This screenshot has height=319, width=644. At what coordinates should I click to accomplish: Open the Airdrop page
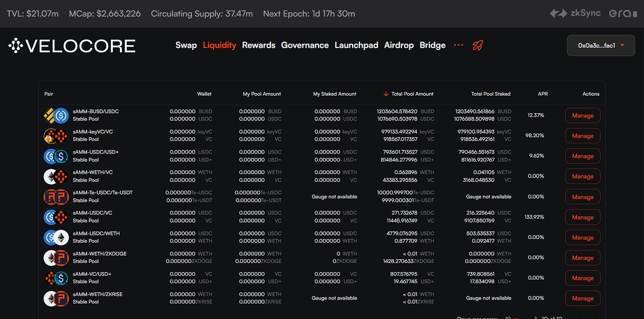(x=399, y=45)
